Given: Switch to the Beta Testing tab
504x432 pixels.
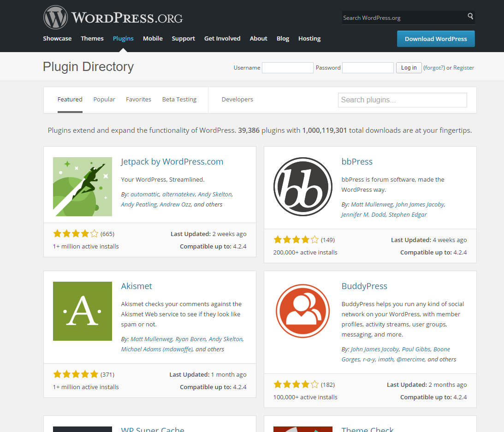Looking at the screenshot, I should click(x=179, y=99).
